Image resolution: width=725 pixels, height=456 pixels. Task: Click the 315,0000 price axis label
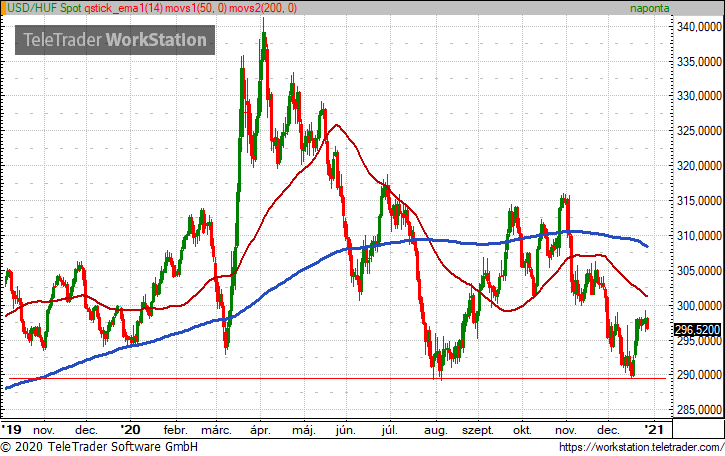pos(700,201)
